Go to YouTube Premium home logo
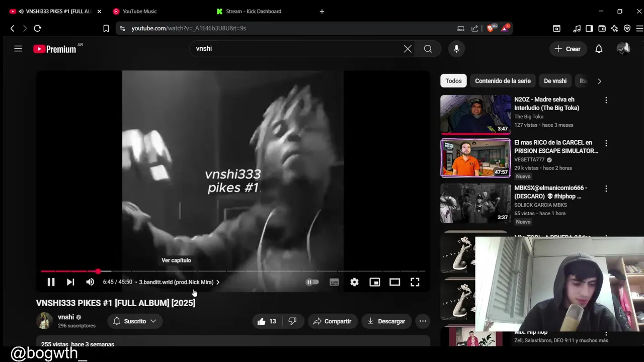Image resolution: width=644 pixels, height=362 pixels. (x=55, y=49)
